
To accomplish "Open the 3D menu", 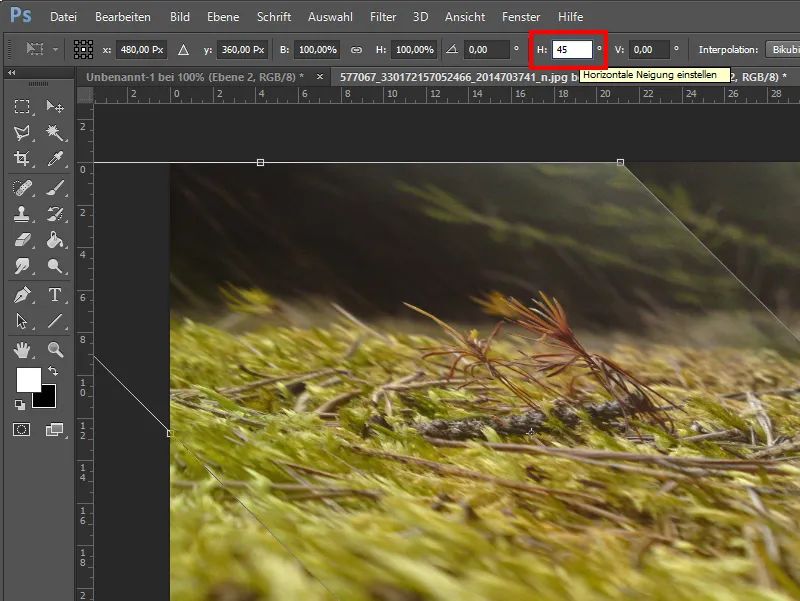I will 420,17.
